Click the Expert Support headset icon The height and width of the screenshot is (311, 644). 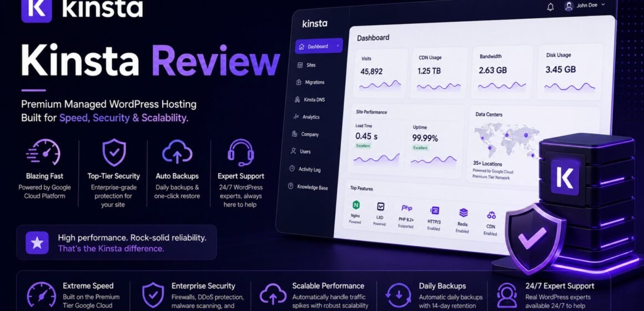pyautogui.click(x=241, y=152)
